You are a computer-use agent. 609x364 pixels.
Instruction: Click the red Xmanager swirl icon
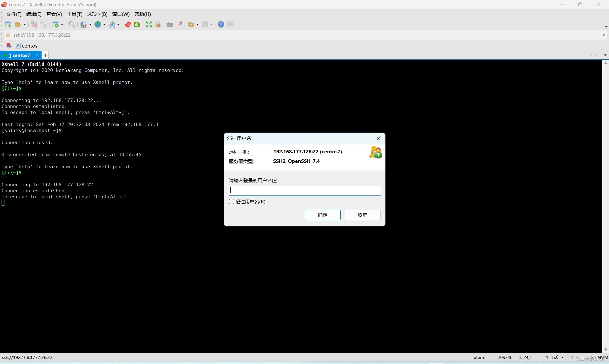tap(128, 24)
